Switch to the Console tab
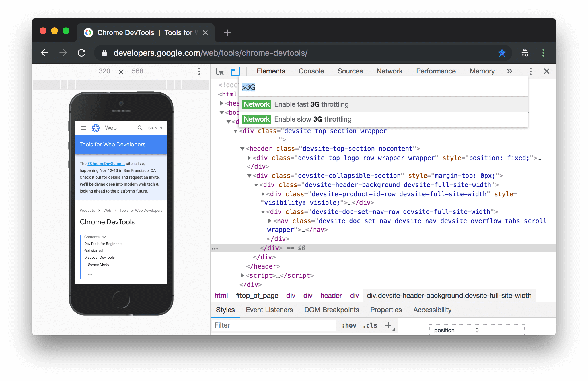The width and height of the screenshot is (588, 381). coord(311,71)
